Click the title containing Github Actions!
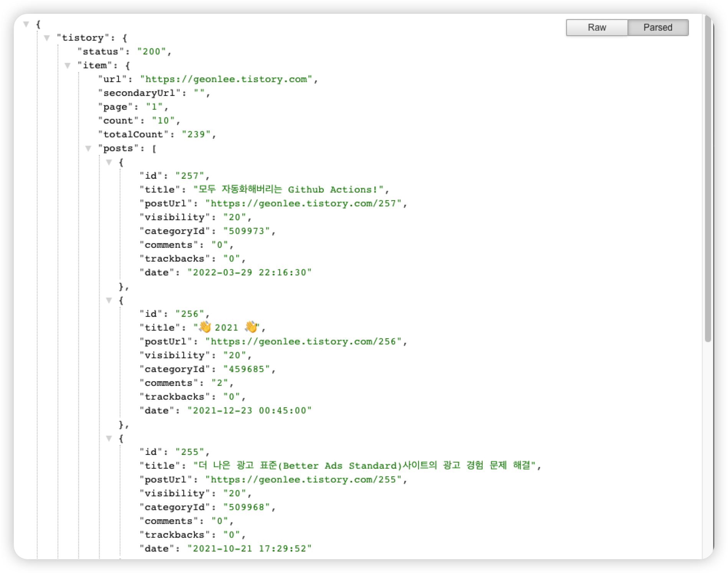The image size is (728, 573). (x=288, y=189)
